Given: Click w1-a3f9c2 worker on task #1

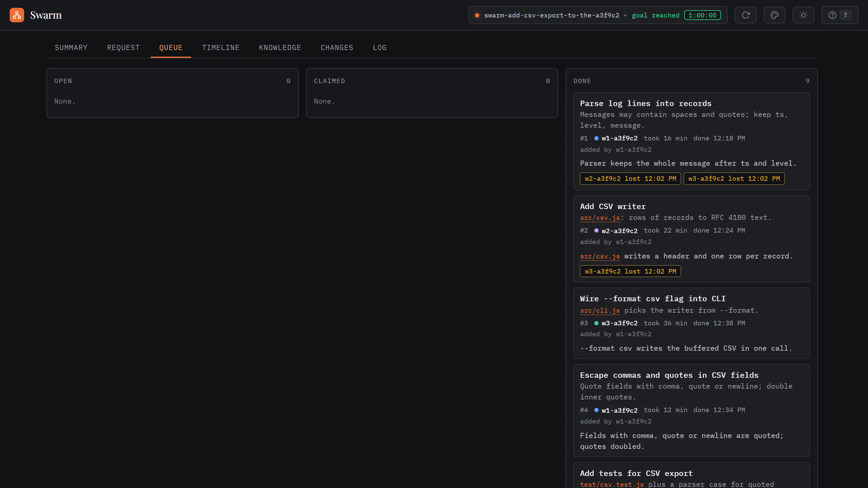Looking at the screenshot, I should [620, 138].
